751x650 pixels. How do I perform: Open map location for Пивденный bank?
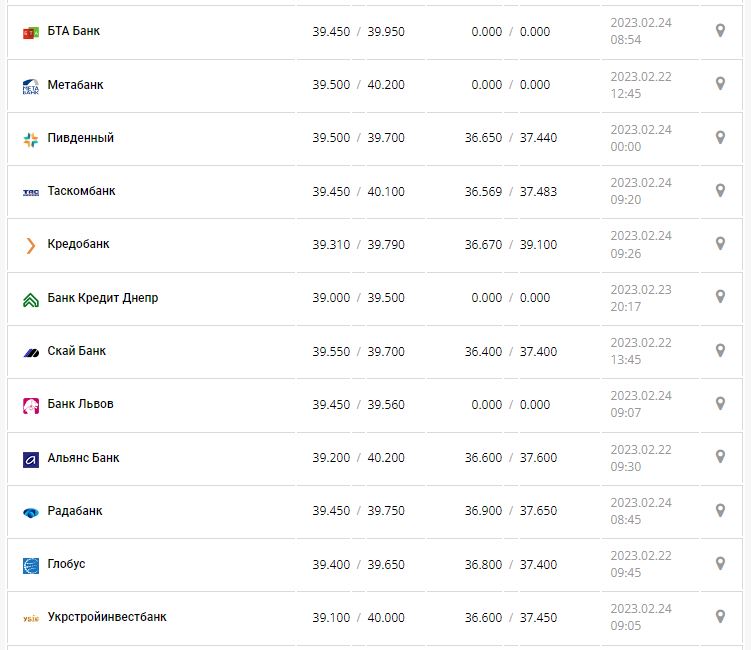720,137
